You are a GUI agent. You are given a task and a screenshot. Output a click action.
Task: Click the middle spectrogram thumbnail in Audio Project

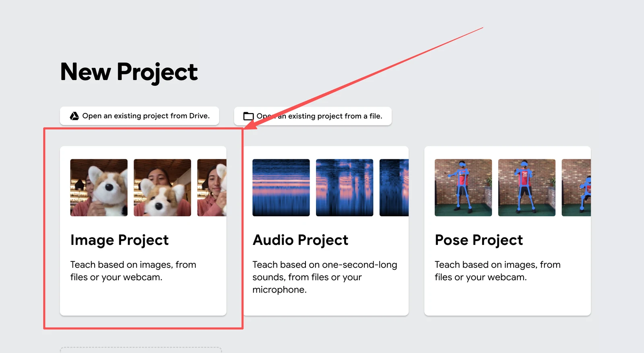(345, 188)
